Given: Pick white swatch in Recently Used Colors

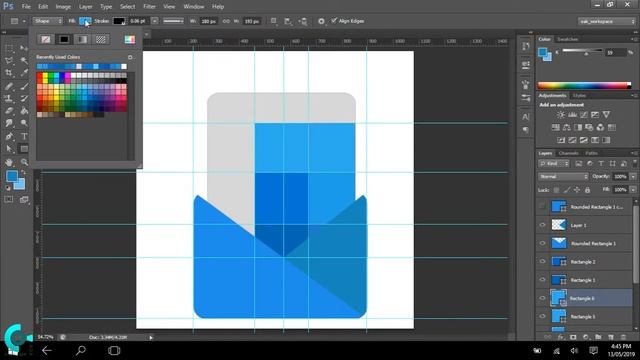Looking at the screenshot, I should click(124, 66).
